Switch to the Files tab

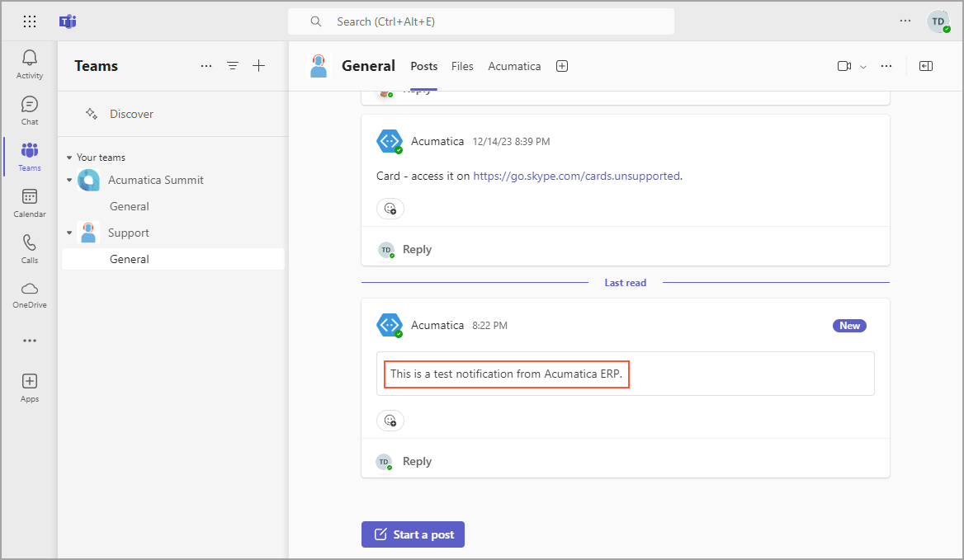coord(462,66)
